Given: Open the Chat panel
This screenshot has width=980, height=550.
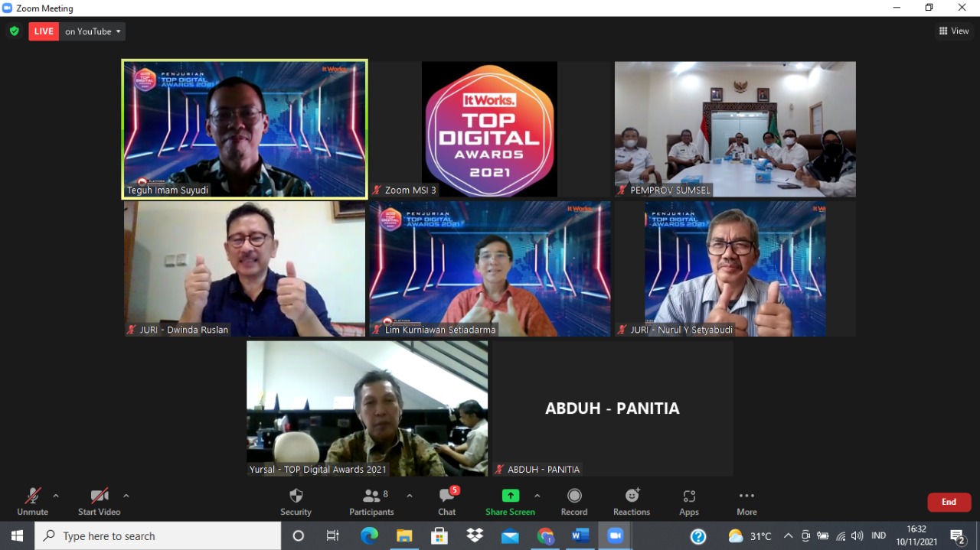Looking at the screenshot, I should [x=446, y=496].
